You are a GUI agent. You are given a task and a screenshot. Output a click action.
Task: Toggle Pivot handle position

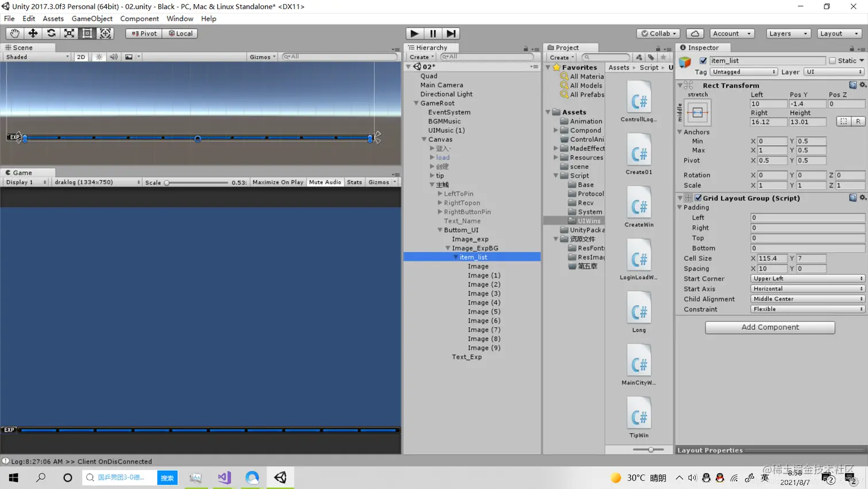click(144, 33)
